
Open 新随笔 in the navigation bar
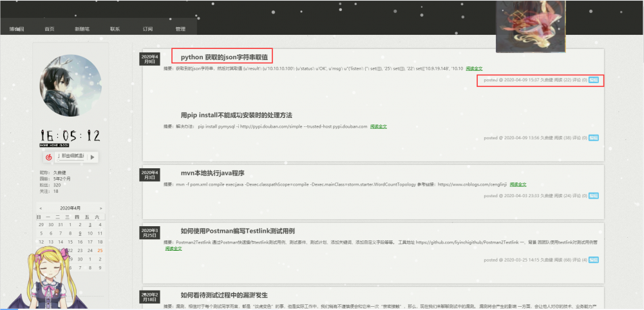pyautogui.click(x=82, y=29)
